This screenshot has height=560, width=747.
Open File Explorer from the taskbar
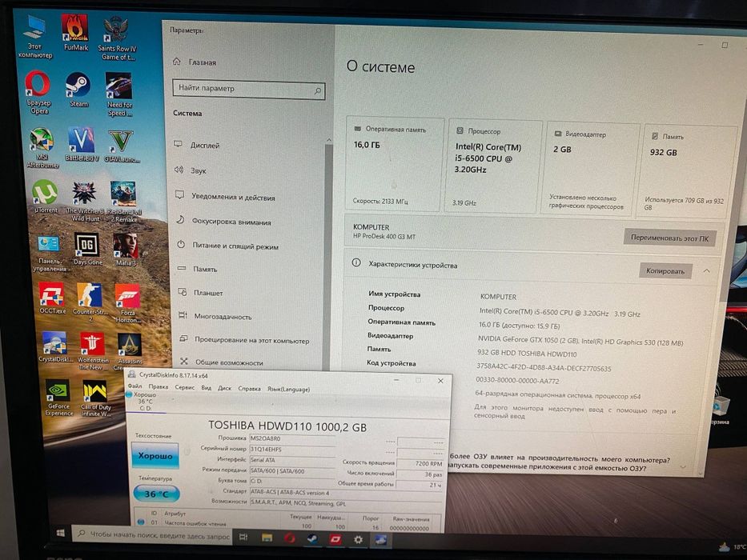267,538
